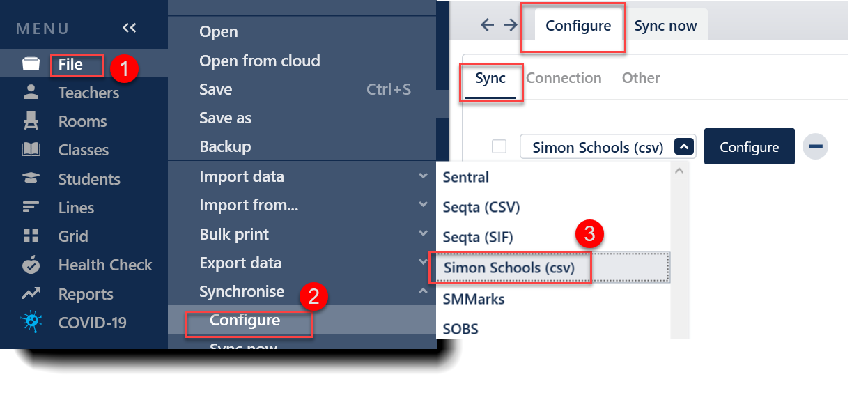Viewport: 868px width, 416px height.
Task: Open the COVID-19 virus icon
Action: pyautogui.click(x=31, y=322)
